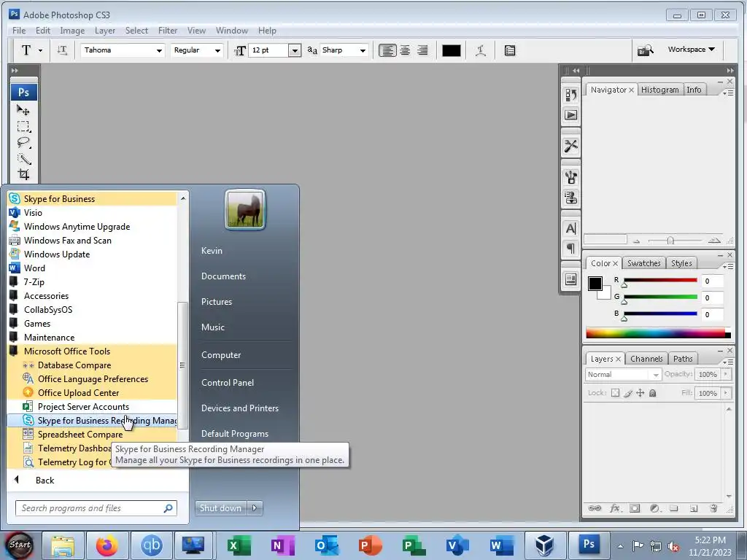Click the delete layer trash icon
The image size is (747, 560).
[x=713, y=508]
